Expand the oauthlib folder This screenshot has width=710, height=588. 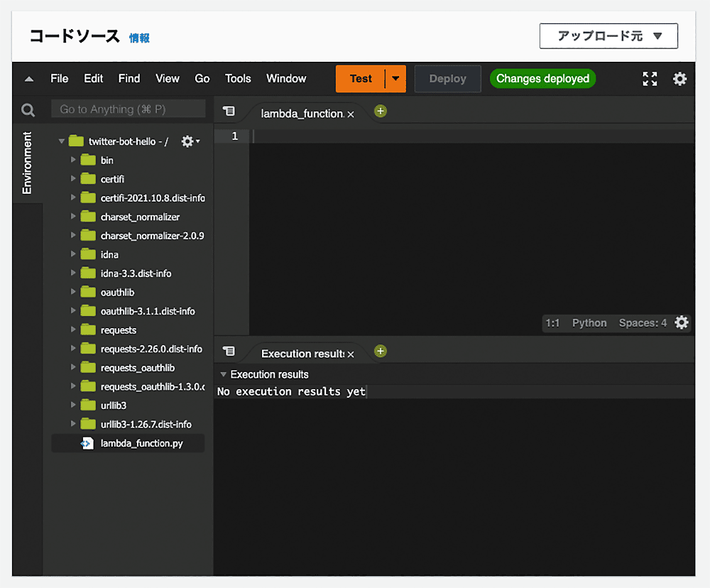73,292
